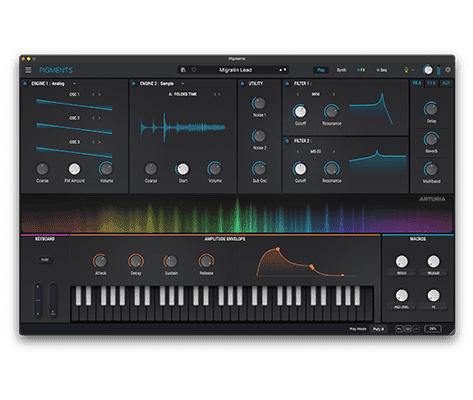Open the edit history list icon
The height and width of the screenshot is (400, 473).
(407, 329)
